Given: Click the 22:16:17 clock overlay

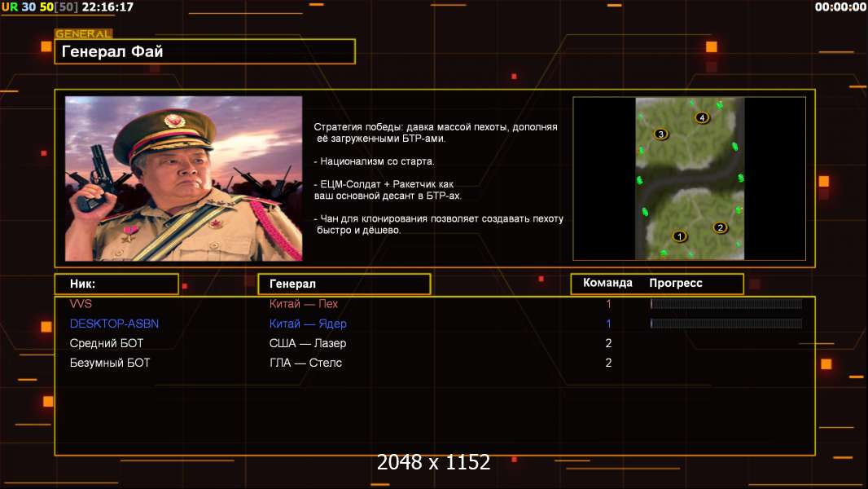Looking at the screenshot, I should pos(107,7).
